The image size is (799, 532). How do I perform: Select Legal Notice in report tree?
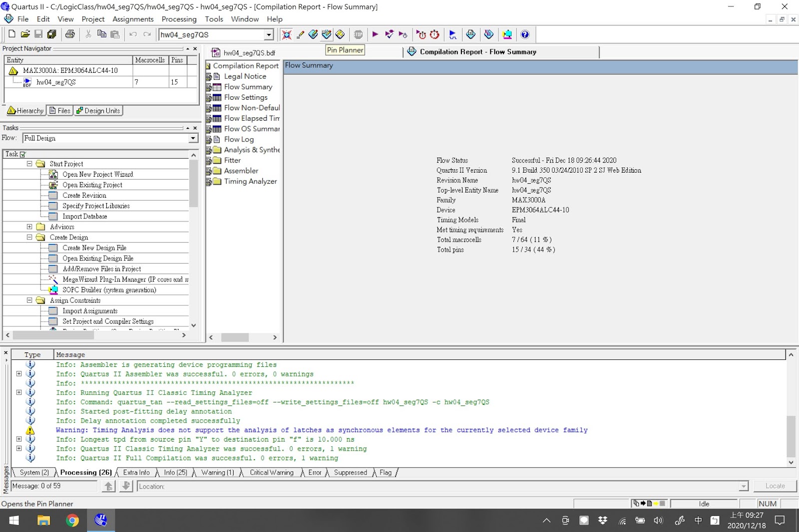point(245,76)
